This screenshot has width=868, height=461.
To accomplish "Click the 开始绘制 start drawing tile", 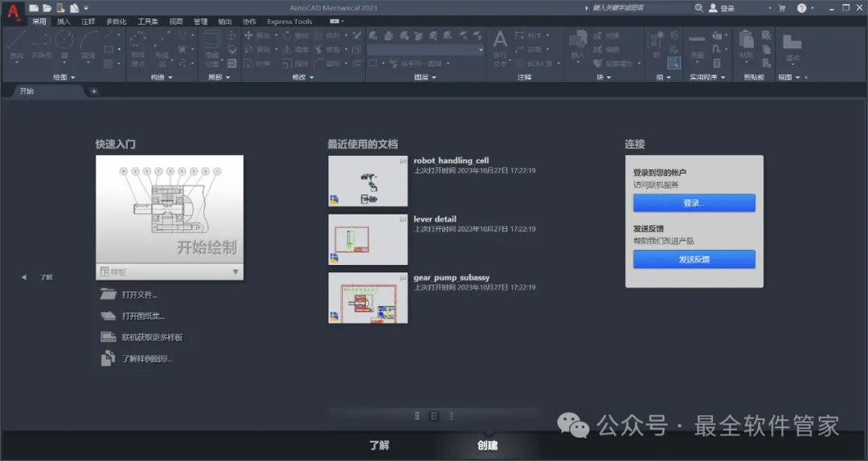I will 170,209.
